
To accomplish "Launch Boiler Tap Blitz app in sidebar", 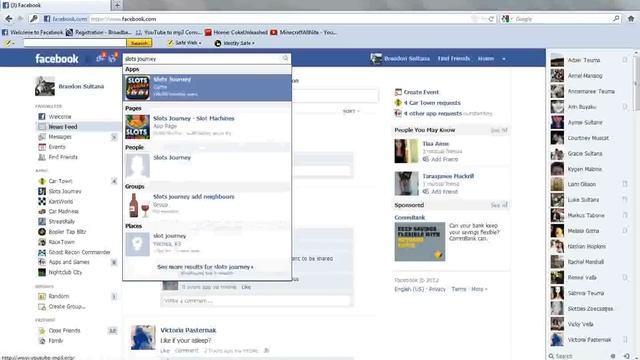I will 67,232.
